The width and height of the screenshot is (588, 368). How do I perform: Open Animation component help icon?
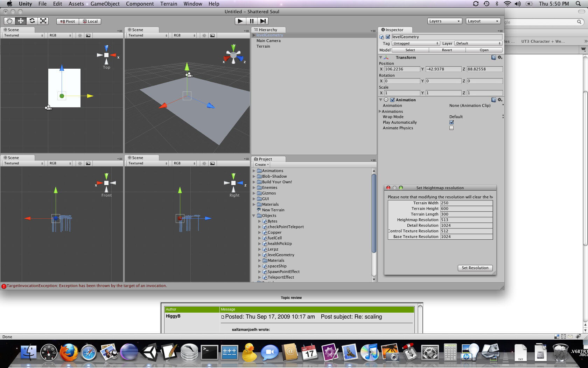click(493, 100)
